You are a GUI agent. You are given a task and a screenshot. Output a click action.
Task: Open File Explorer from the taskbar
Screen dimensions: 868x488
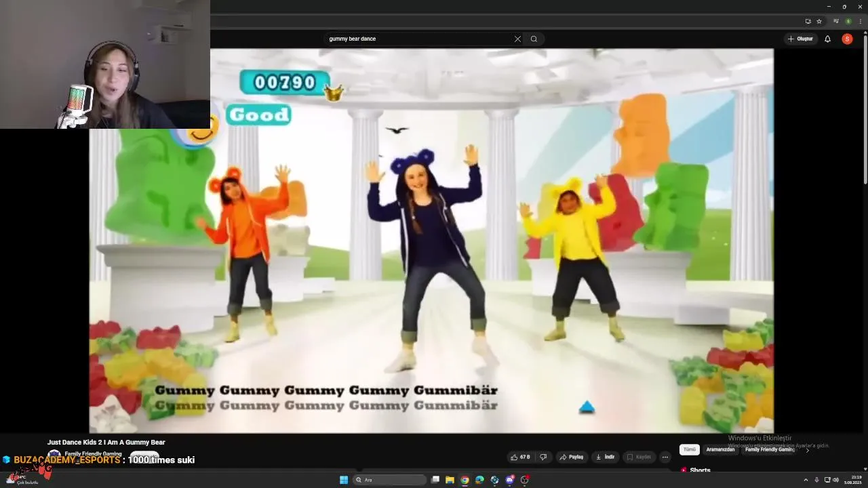[x=450, y=480]
